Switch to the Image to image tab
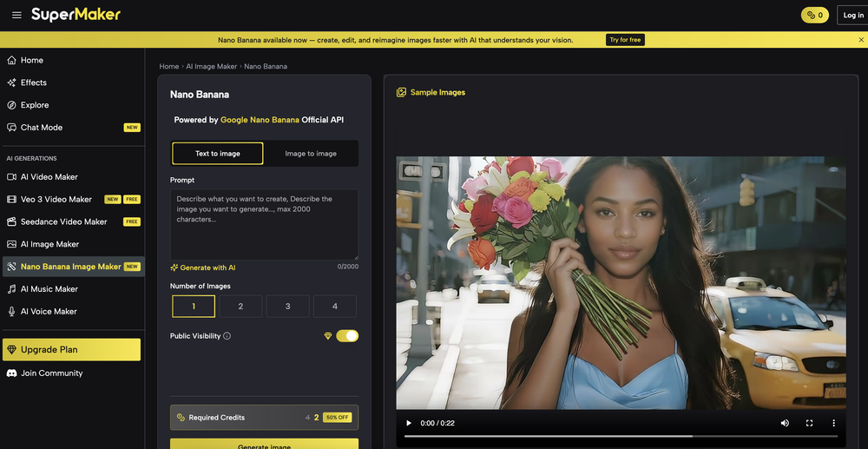Screen dimensions: 868x449 click(311, 154)
